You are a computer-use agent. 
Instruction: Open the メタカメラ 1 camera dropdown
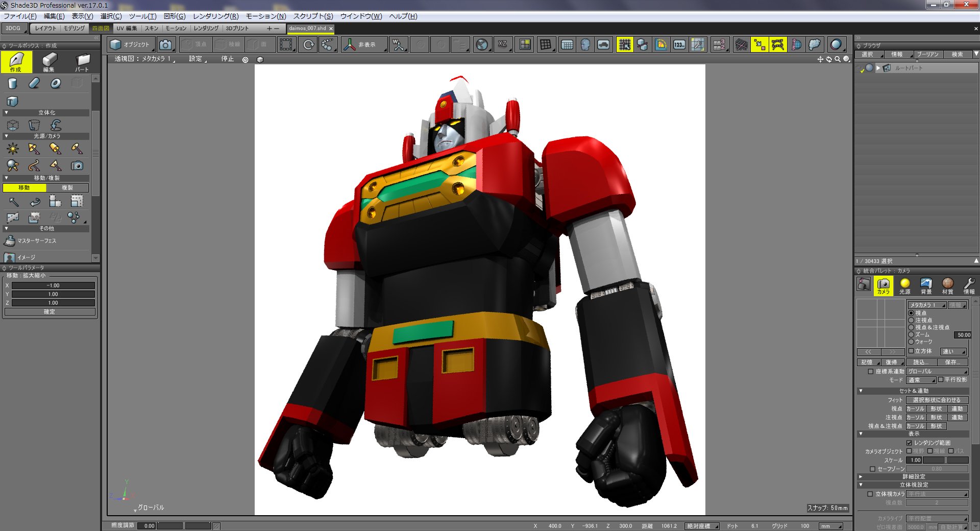[x=927, y=305]
